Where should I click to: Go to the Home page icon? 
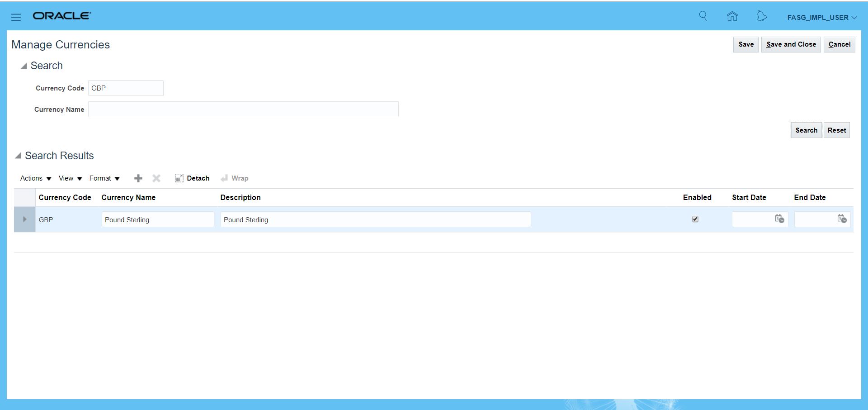(x=732, y=17)
